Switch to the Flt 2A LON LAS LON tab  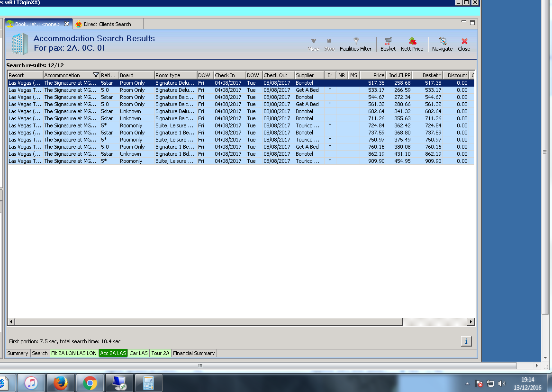point(73,353)
